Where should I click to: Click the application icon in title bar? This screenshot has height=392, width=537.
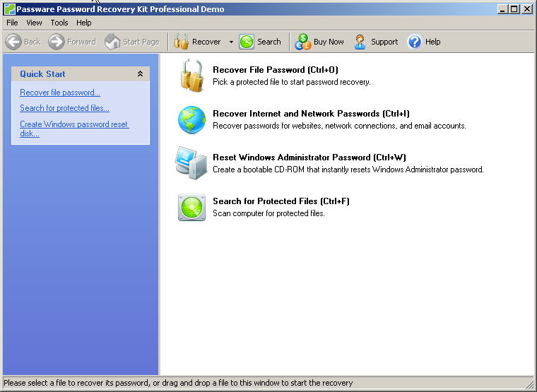pos(10,9)
